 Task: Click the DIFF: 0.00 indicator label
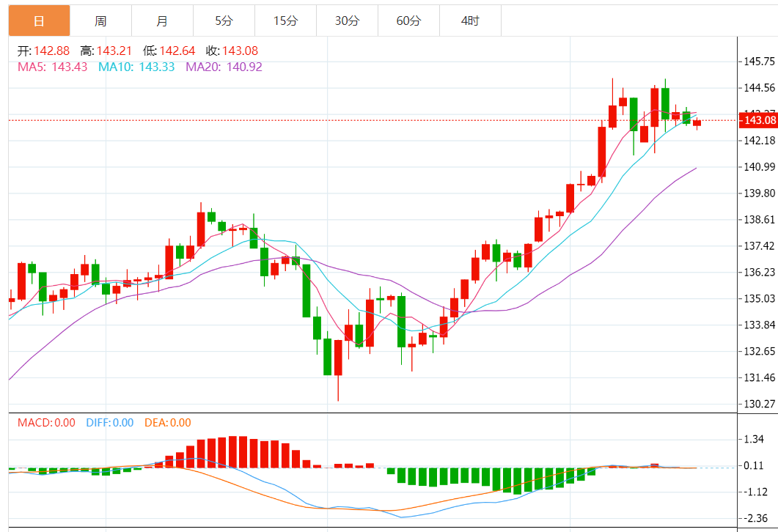pos(110,422)
